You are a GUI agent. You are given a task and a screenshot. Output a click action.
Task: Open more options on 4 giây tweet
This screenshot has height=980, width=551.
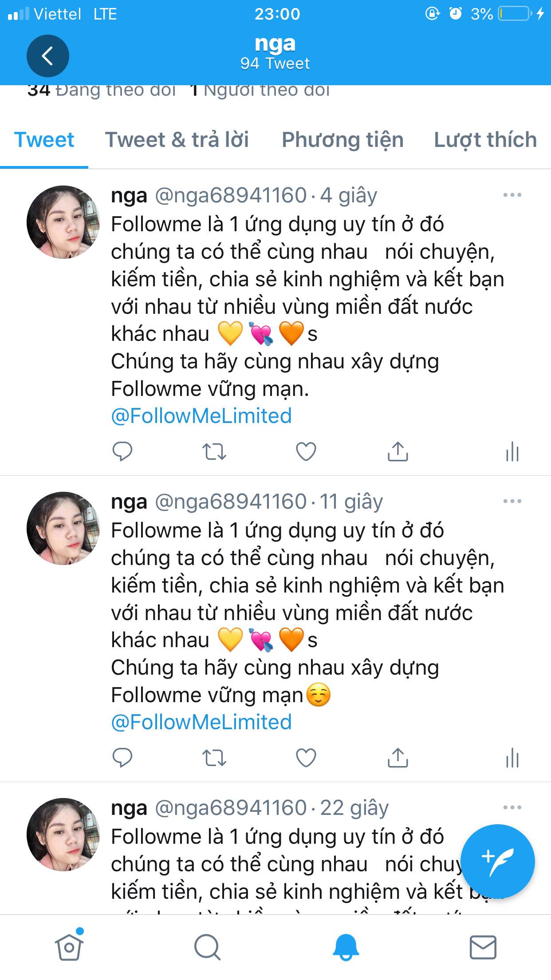512,195
